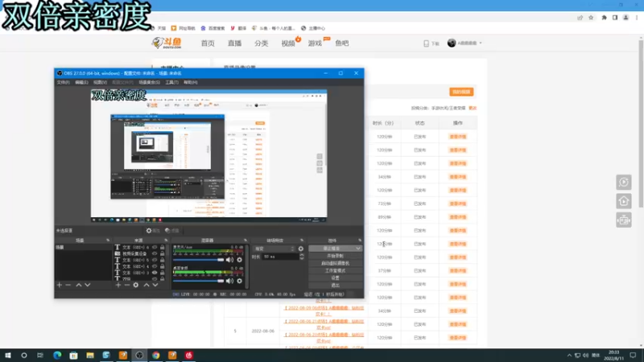Adjust the desktop audio volume slider
This screenshot has width=644, height=362.
(x=199, y=281)
